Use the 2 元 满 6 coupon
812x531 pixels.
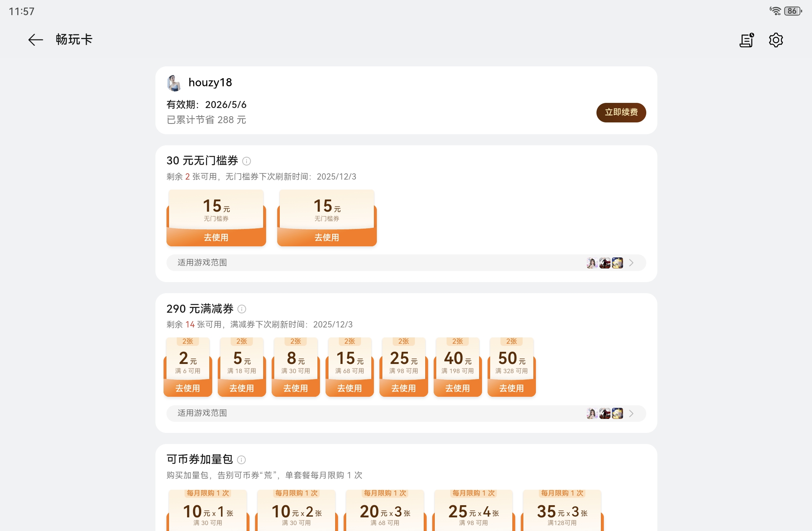pyautogui.click(x=187, y=388)
